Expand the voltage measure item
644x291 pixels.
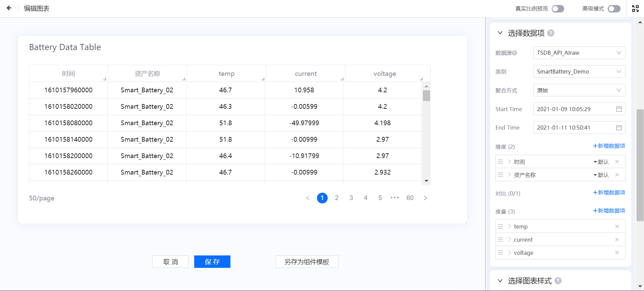pyautogui.click(x=509, y=253)
